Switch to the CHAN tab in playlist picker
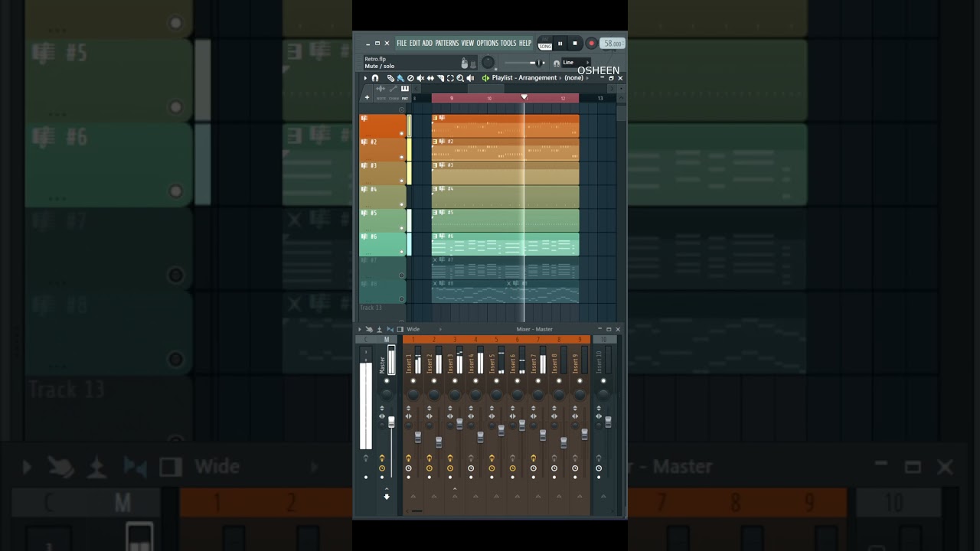Screen dimensions: 980x551 (x=394, y=98)
